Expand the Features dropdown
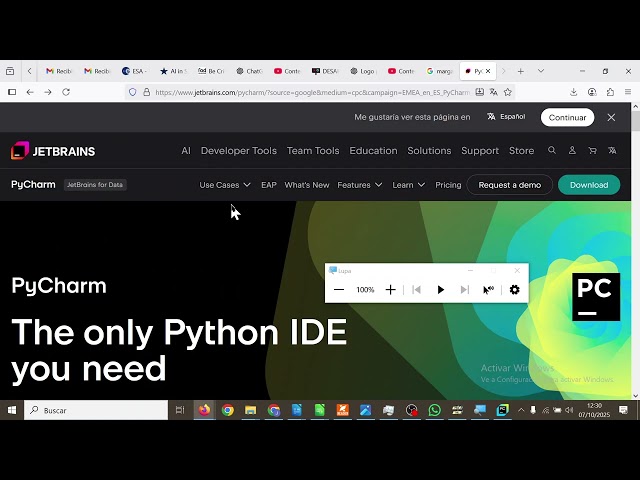Viewport: 640px width, 480px height. (x=360, y=185)
